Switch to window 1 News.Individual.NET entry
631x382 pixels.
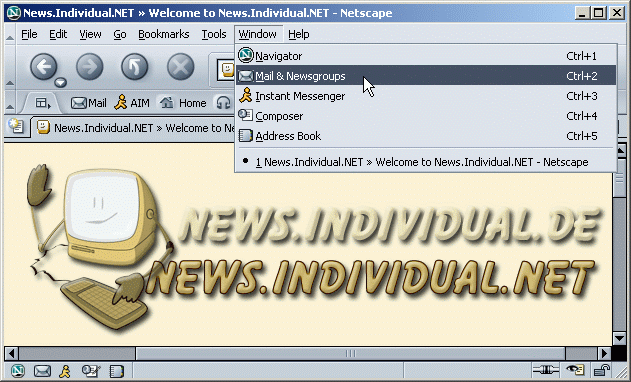(426, 162)
